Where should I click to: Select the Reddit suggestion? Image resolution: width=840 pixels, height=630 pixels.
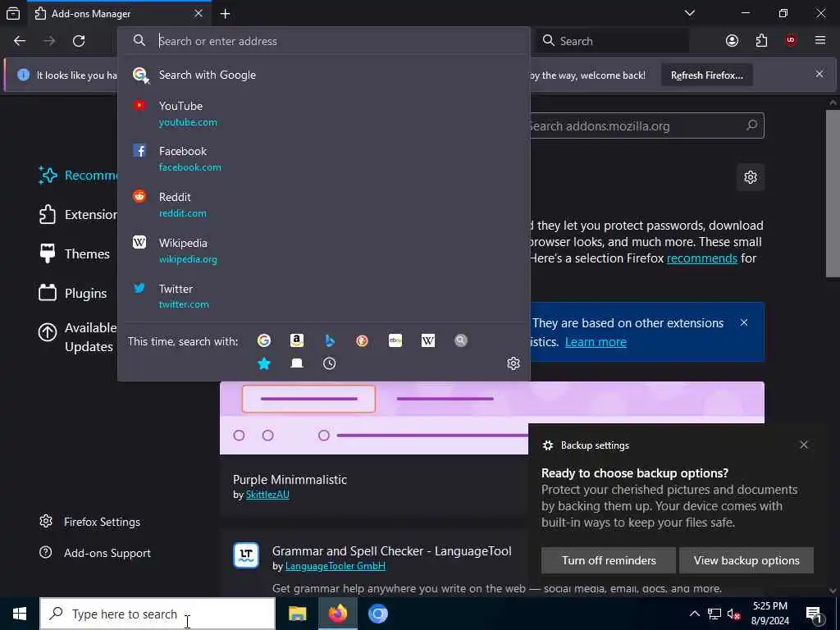(x=323, y=204)
